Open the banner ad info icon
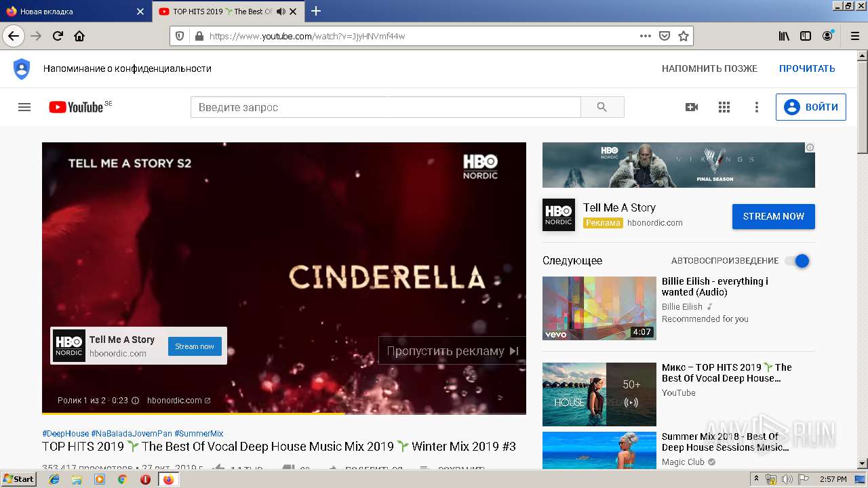 (x=810, y=147)
